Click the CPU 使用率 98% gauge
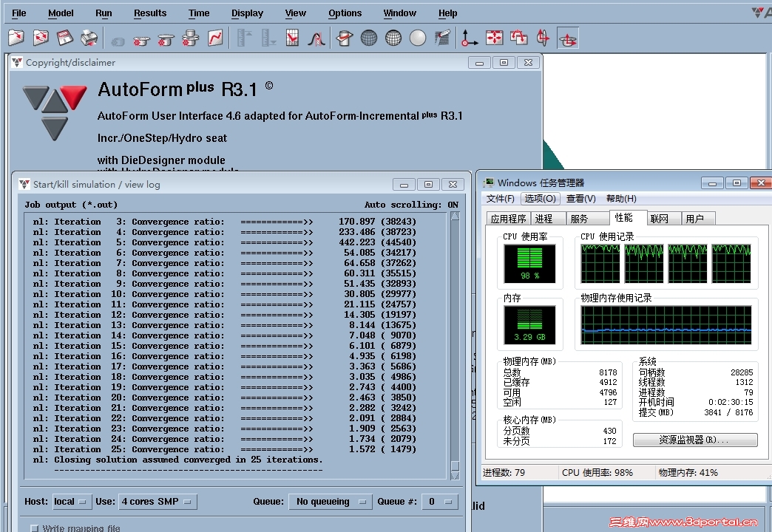Image resolution: width=772 pixels, height=532 pixels. pos(529,264)
